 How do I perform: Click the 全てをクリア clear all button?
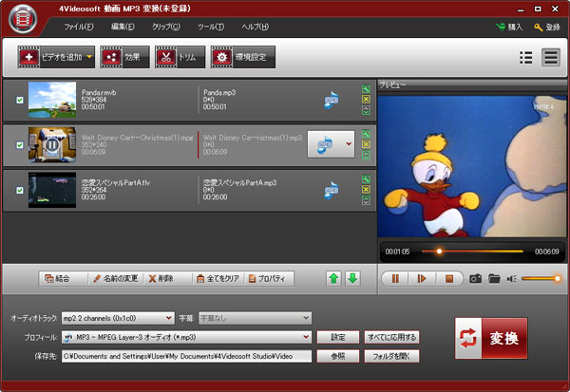(218, 279)
